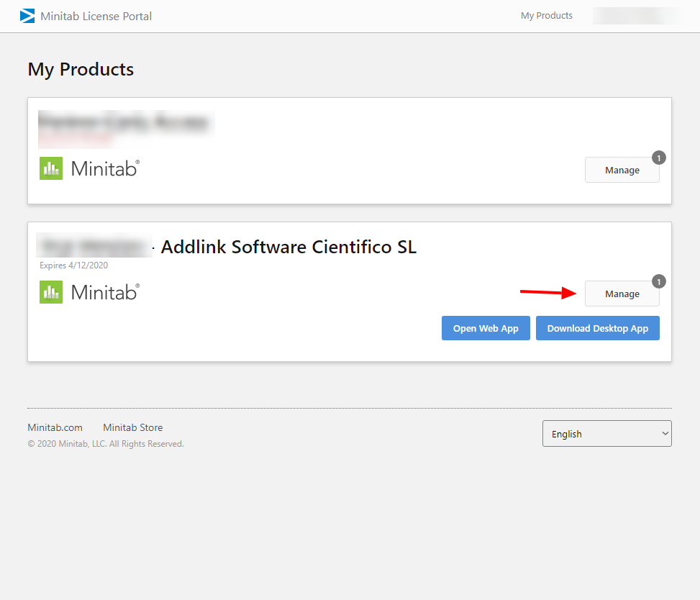700x600 pixels.
Task: Select the Addlink Software Cientifico SL title
Action: pyautogui.click(x=288, y=247)
